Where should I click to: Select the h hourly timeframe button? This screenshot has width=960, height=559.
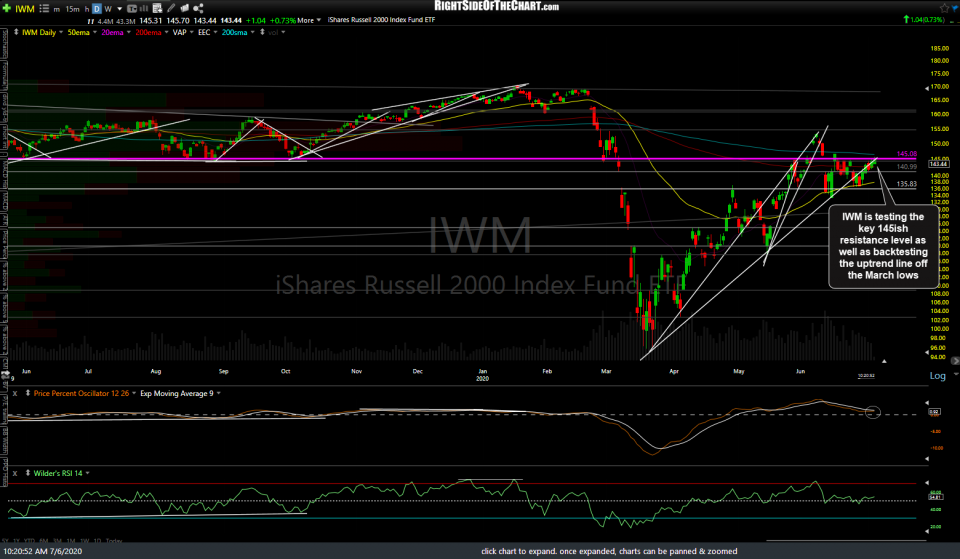coord(87,9)
